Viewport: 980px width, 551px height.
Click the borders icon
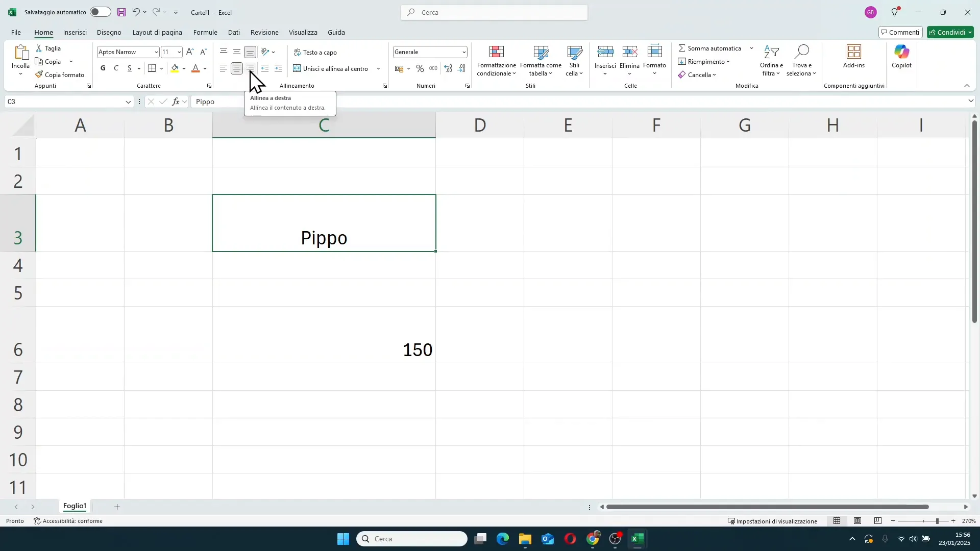[x=152, y=68]
